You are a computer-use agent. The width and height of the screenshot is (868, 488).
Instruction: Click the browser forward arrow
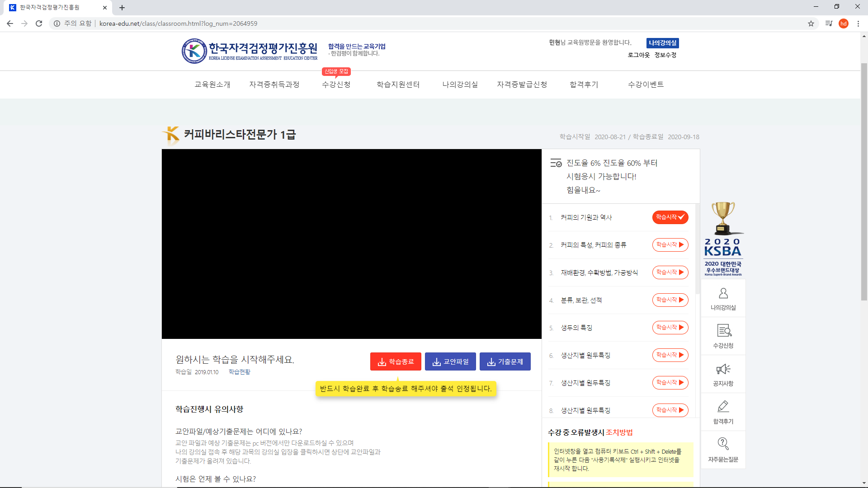[24, 23]
